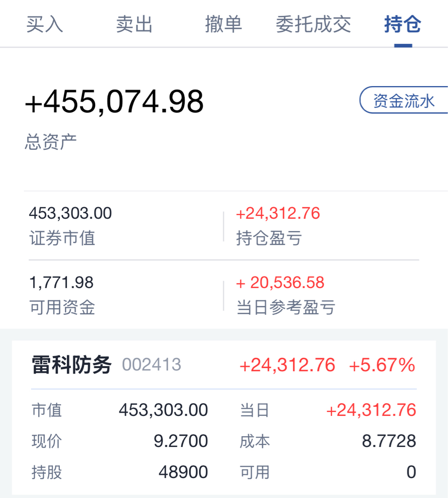Image resolution: width=448 pixels, height=498 pixels.
Task: Select the 证券市值 label
Action: point(62,238)
